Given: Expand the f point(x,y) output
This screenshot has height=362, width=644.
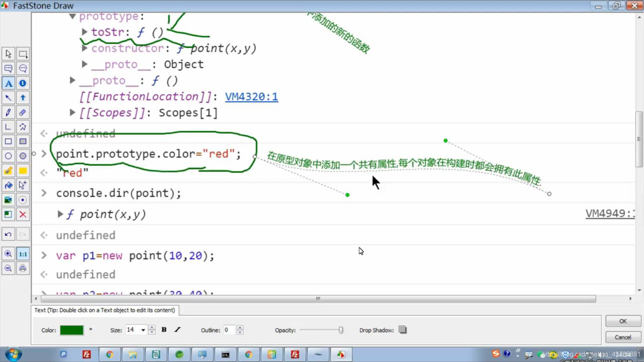Looking at the screenshot, I should (60, 214).
